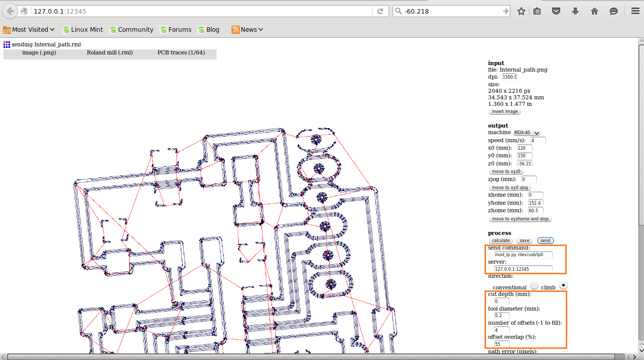Go to the browser home icon
Viewport: 644px width, 360px height.
click(x=595, y=11)
